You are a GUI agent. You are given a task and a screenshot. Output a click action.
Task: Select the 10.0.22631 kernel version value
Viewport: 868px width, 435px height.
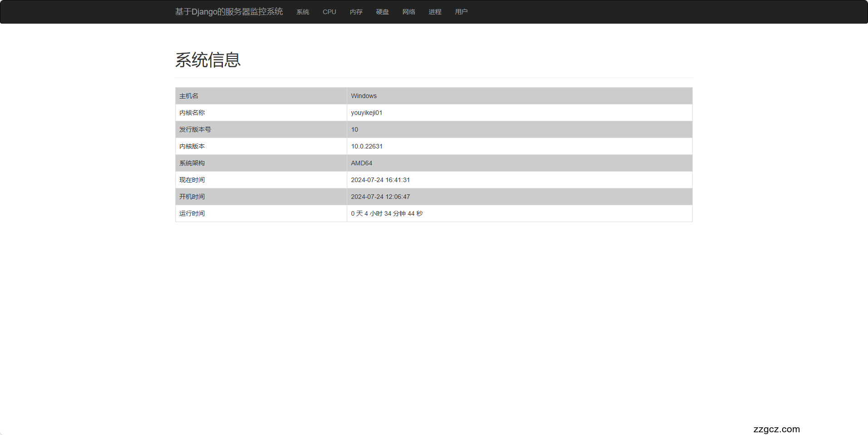(367, 146)
